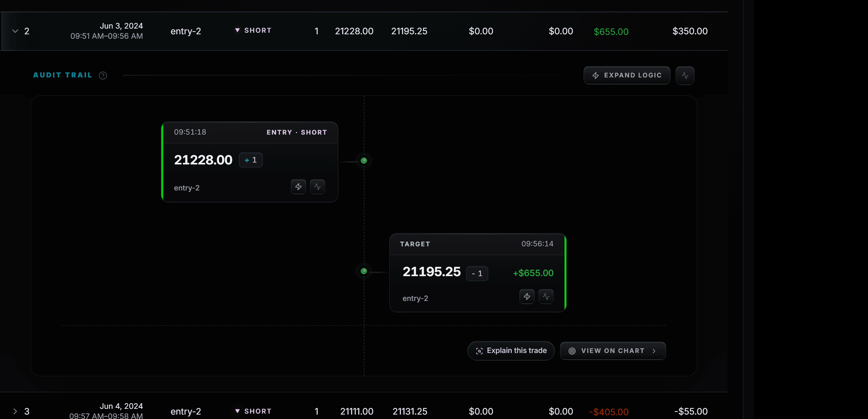The image size is (868, 419).
Task: Click SHORT direction in row 2
Action: 253,30
